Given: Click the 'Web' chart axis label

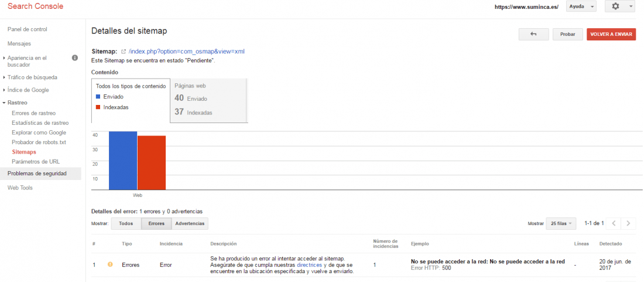Looking at the screenshot, I should pyautogui.click(x=138, y=195).
